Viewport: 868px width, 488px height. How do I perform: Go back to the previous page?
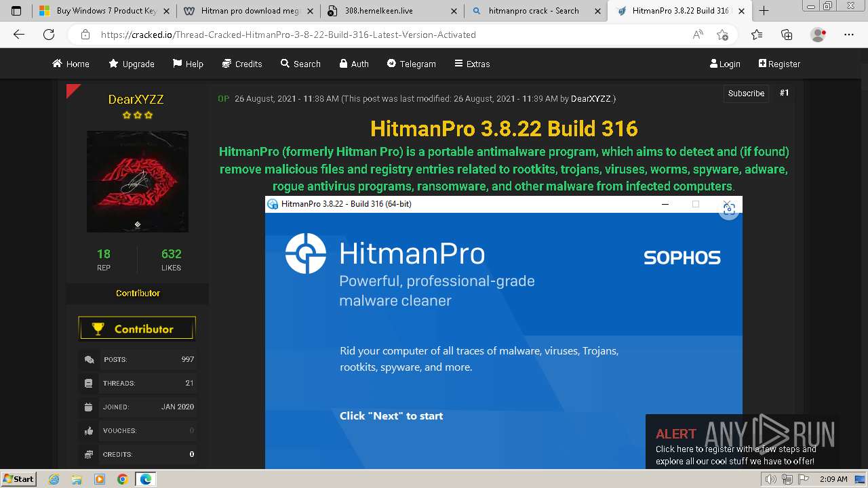pos(19,35)
